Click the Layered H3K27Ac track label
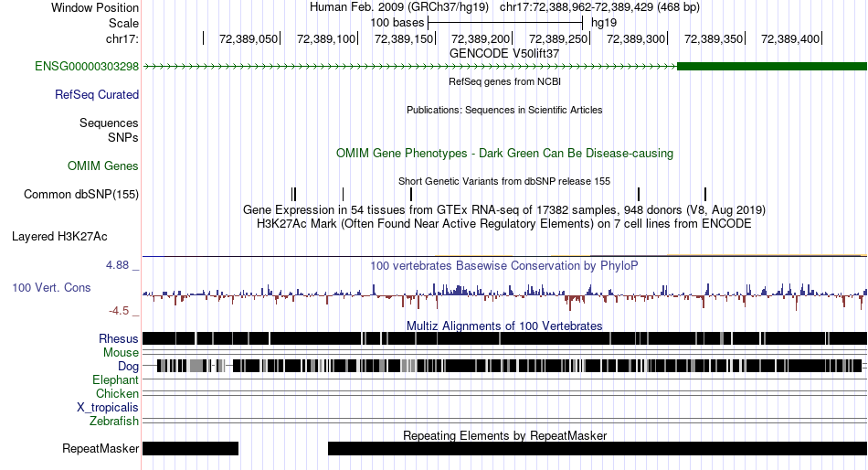The height and width of the screenshot is (470, 868). click(x=59, y=237)
